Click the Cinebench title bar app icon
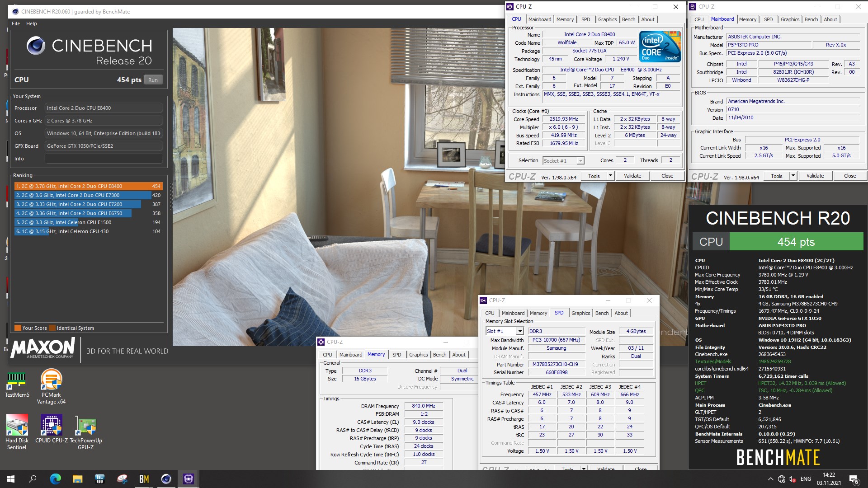Screen dimensions: 868x488 15,11
